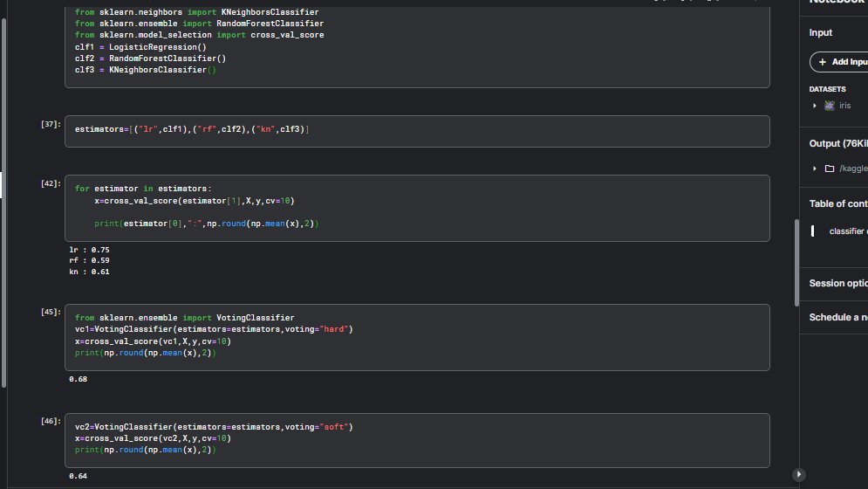Viewport: 868px width, 489px height.
Task: Click the output line 'lr : 0.75'
Action: click(89, 250)
